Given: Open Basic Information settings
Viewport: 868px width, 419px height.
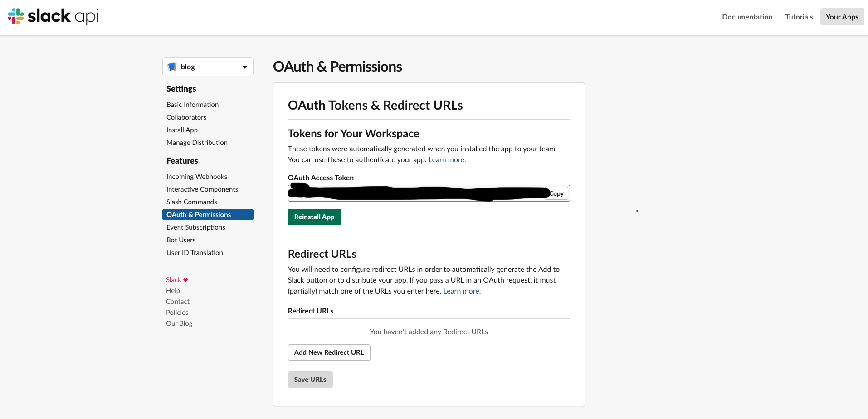Looking at the screenshot, I should point(192,104).
